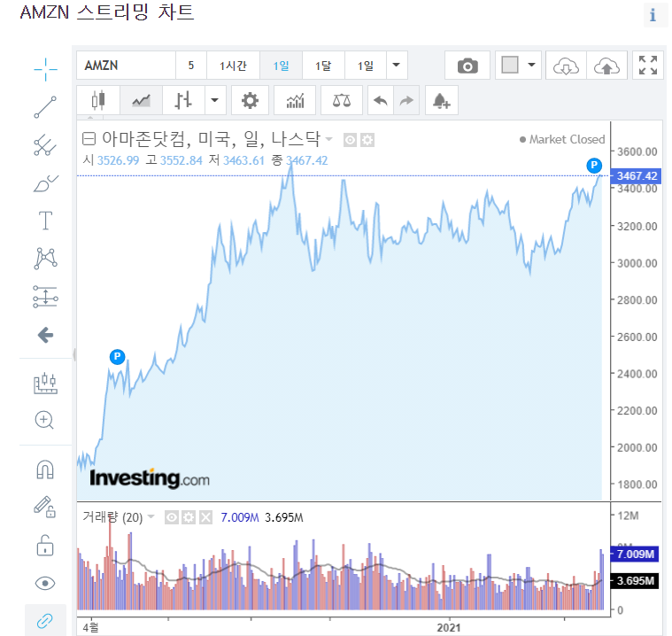Load chart layout from cloud
Viewport: 672px width, 636px height.
click(566, 66)
